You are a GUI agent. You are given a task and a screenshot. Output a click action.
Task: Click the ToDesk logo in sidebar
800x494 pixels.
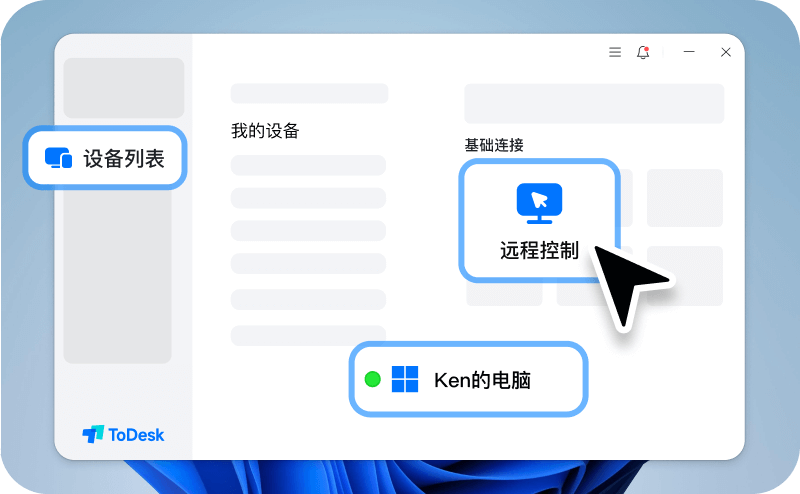click(123, 434)
